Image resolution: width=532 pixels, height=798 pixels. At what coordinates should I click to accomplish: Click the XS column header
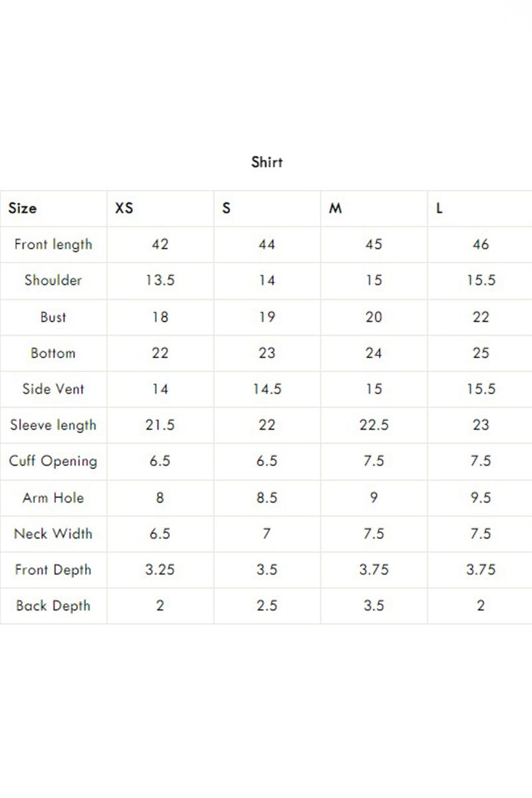(x=124, y=208)
